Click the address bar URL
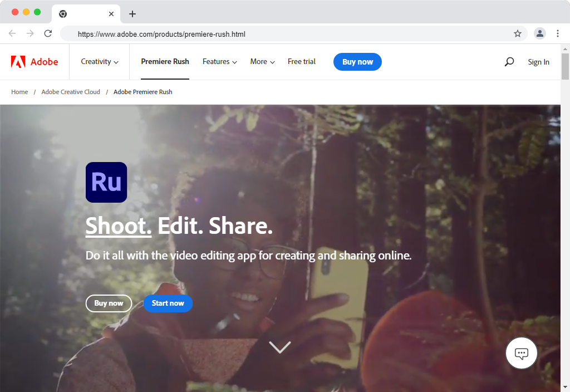Viewport: 570px width, 392px height. tap(161, 34)
